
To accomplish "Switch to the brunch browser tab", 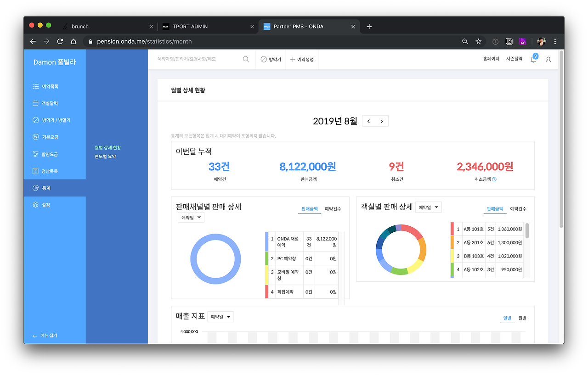I will tap(107, 27).
